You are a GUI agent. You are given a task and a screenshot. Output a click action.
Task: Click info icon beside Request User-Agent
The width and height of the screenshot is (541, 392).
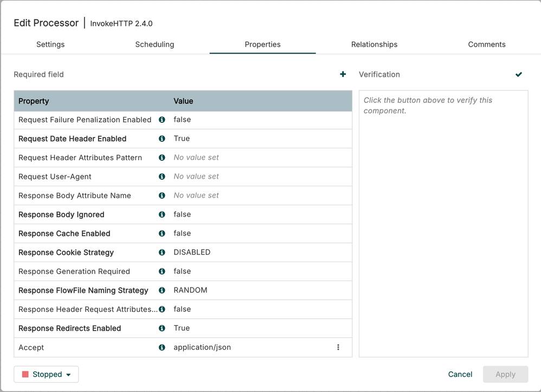pyautogui.click(x=162, y=177)
